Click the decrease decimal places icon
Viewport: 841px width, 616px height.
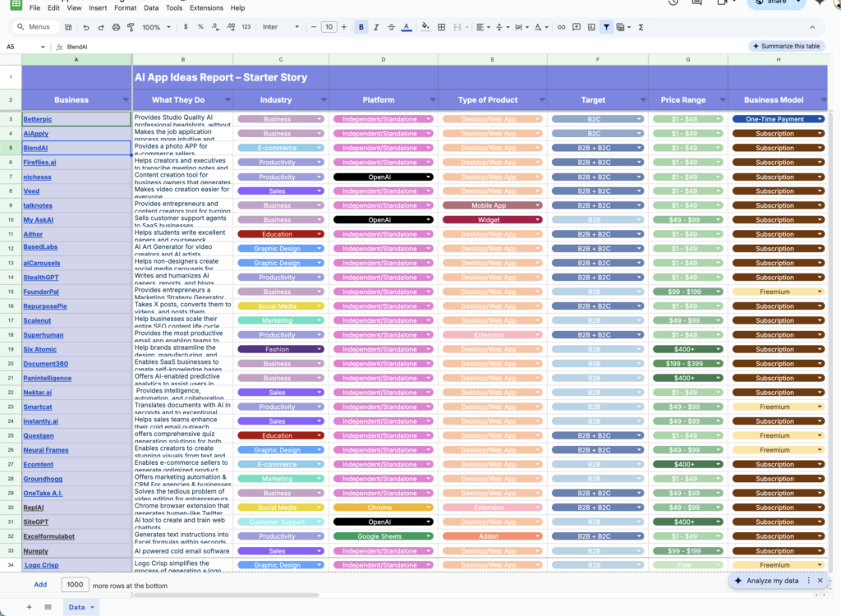click(215, 27)
